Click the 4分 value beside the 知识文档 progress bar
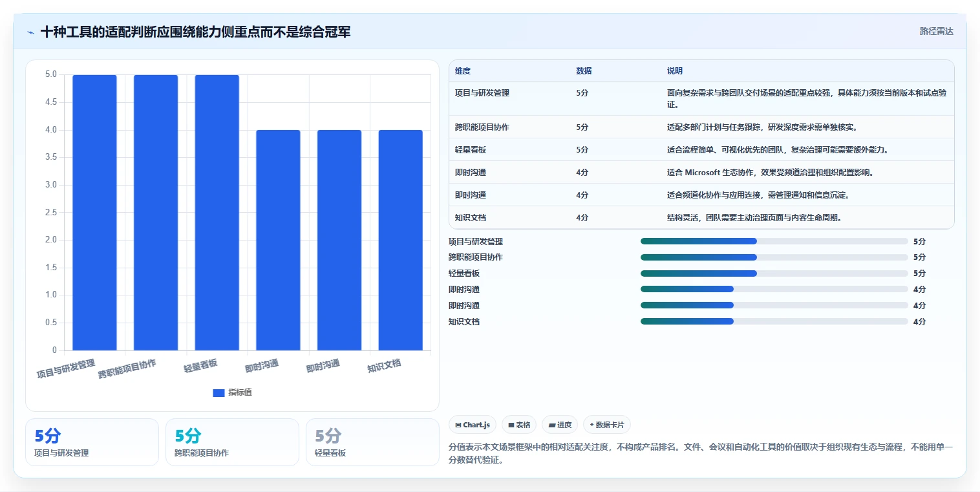Screen dimensions: 980x492 919,321
